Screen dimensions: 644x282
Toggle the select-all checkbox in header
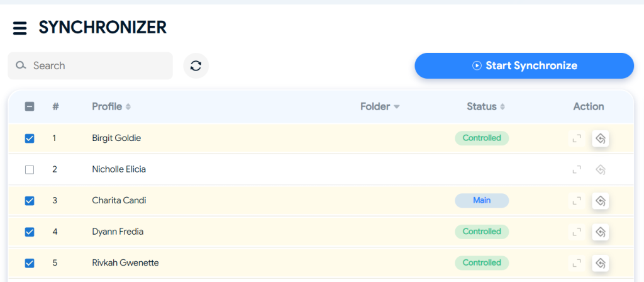(x=30, y=107)
